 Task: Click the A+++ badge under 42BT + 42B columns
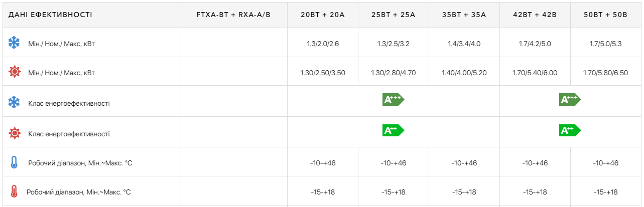click(x=570, y=99)
